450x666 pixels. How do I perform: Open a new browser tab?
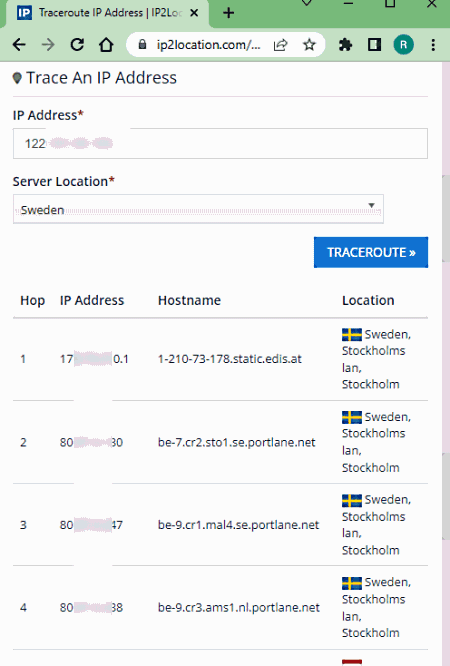(229, 13)
